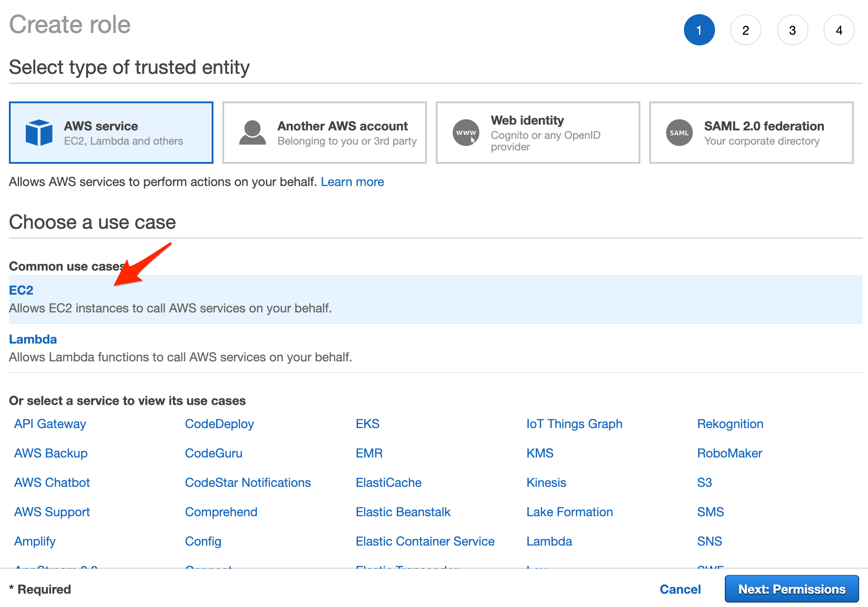Open SNS service use cases
The height and width of the screenshot is (607, 868).
click(x=710, y=541)
